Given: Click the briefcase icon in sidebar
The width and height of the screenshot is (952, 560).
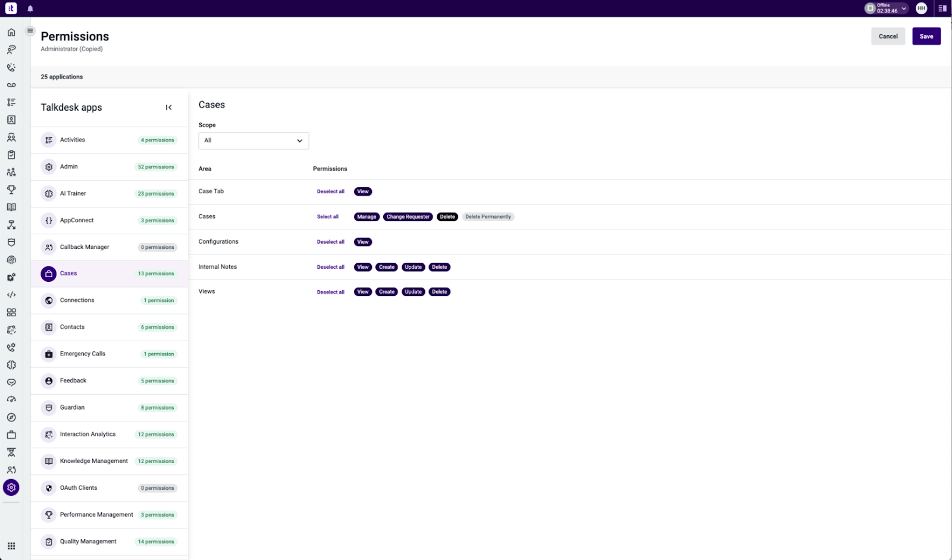Looking at the screenshot, I should tap(11, 435).
